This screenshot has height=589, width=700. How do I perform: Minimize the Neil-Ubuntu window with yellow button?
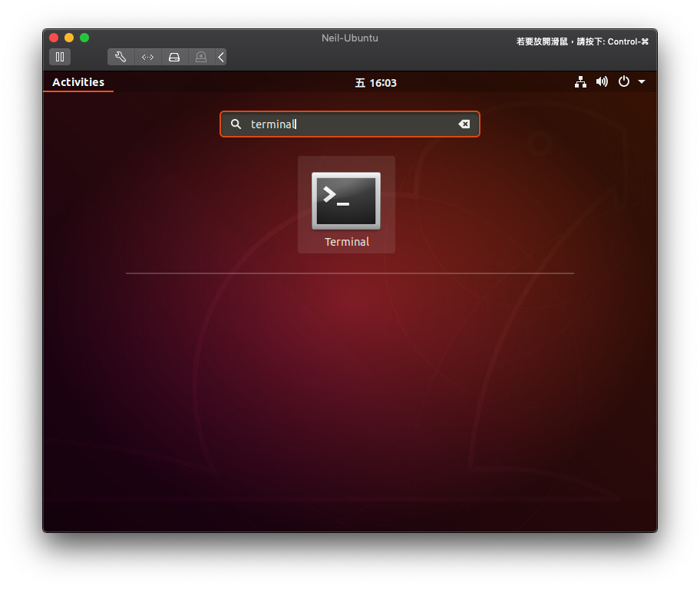click(69, 38)
